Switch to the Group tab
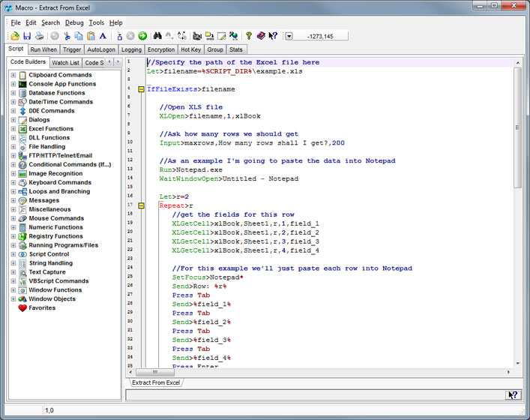This screenshot has height=420, width=530. (215, 49)
